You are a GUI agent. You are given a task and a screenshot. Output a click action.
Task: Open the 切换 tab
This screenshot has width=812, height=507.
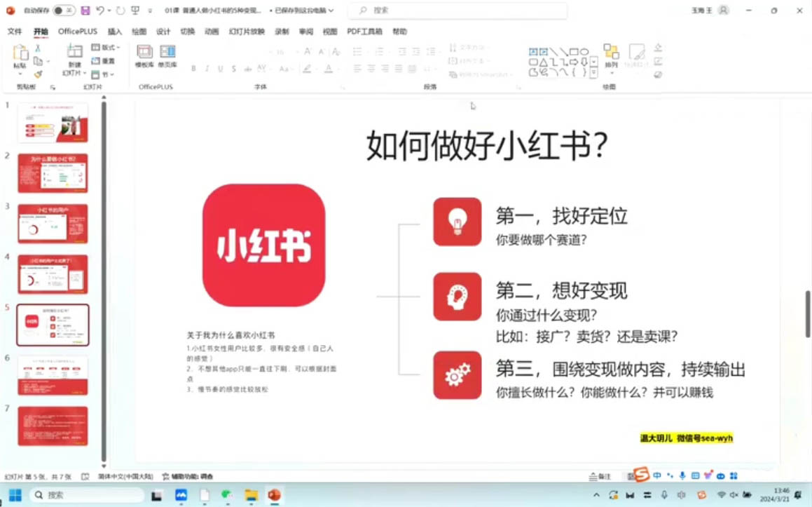point(188,32)
